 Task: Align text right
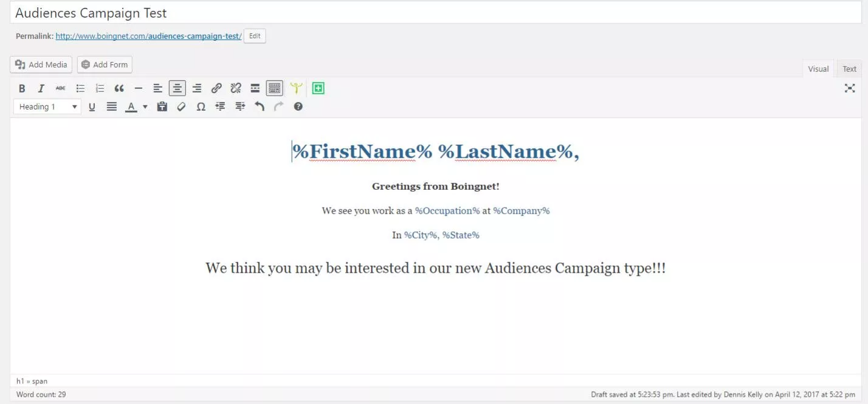point(197,89)
